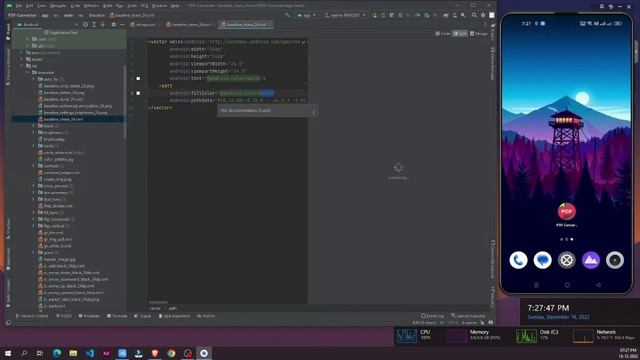This screenshot has width=640, height=360.
Task: Click the documentation popup more options icon
Action: tap(313, 112)
